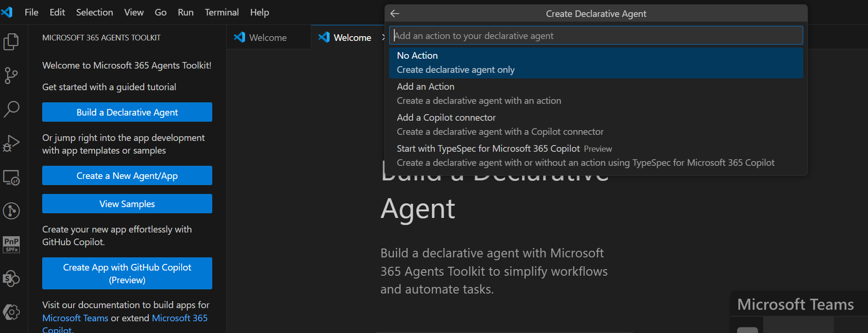Viewport: 868px width, 333px height.
Task: Open the Run and Debug view
Action: pos(11,143)
